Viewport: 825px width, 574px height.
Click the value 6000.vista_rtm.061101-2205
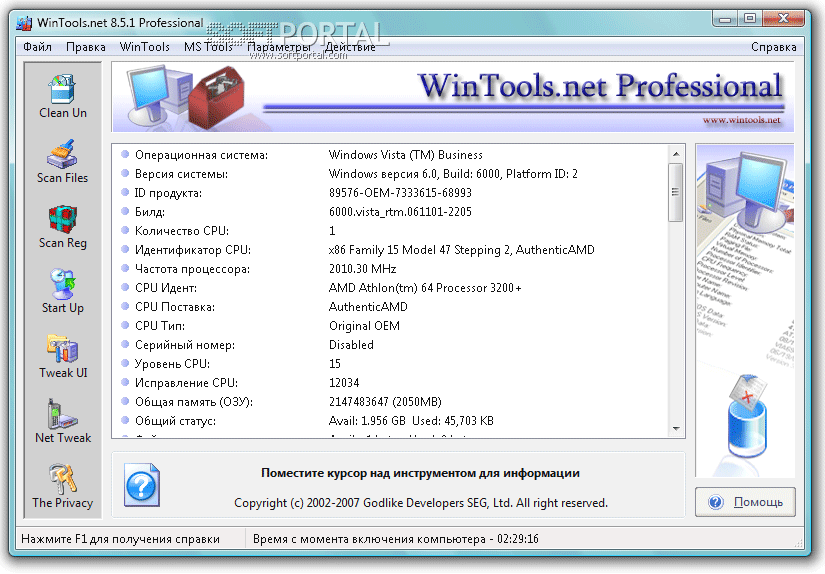click(x=400, y=212)
